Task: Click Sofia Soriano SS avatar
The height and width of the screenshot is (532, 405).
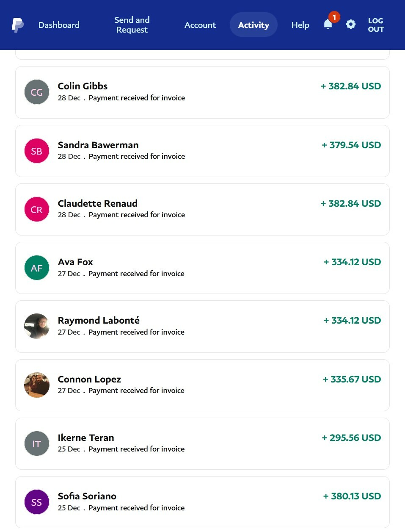Action: 37,502
